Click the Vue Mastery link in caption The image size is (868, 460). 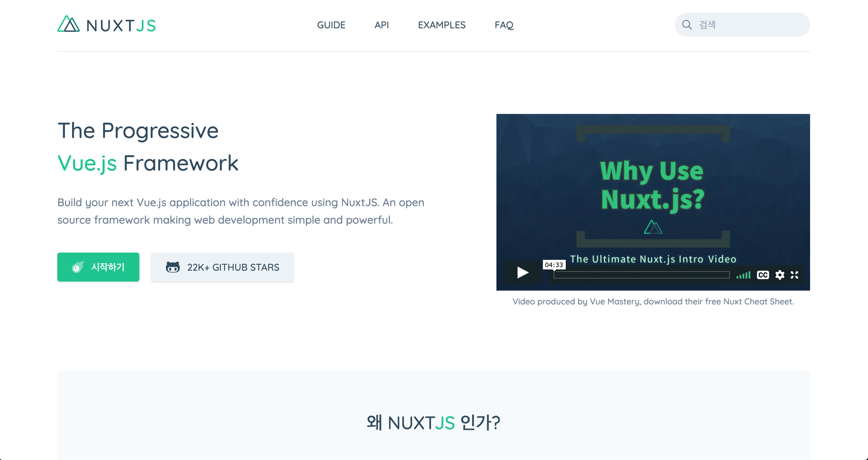615,301
